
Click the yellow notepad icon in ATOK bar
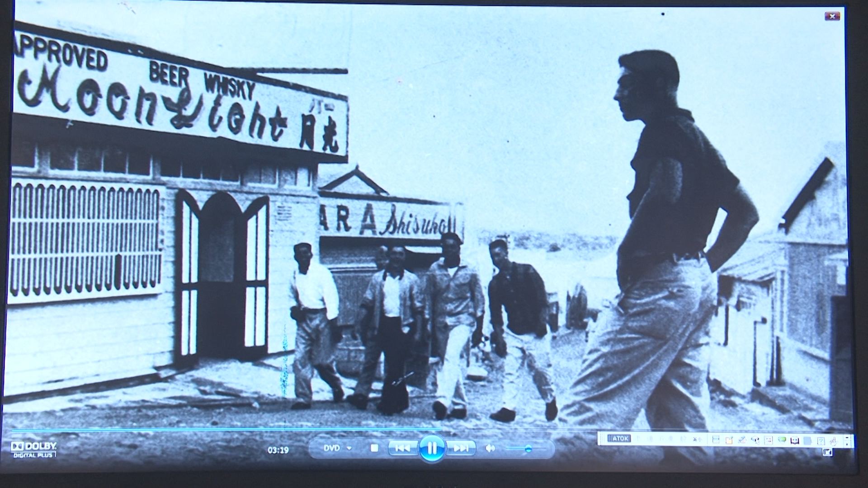[x=729, y=440]
